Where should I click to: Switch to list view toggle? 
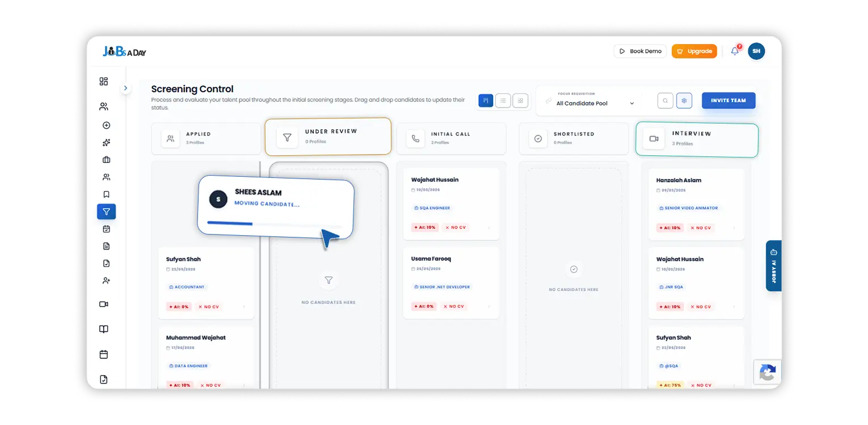(503, 100)
